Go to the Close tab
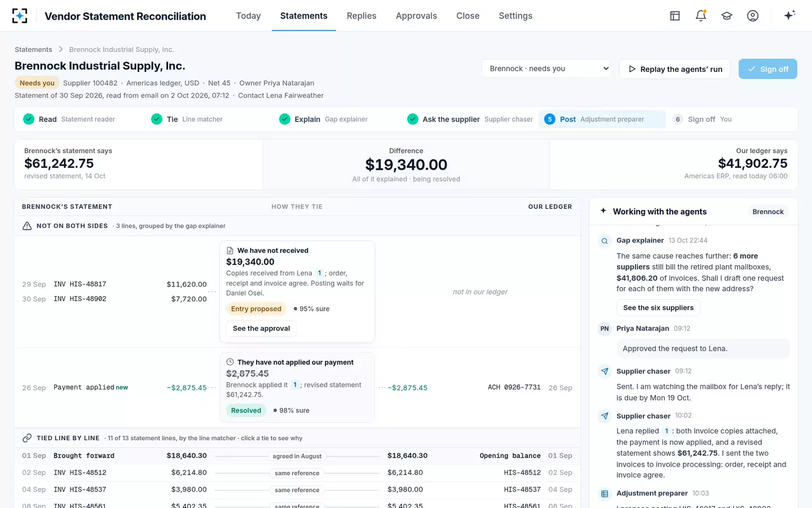Screen dimensions: 812x508 point(468,16)
